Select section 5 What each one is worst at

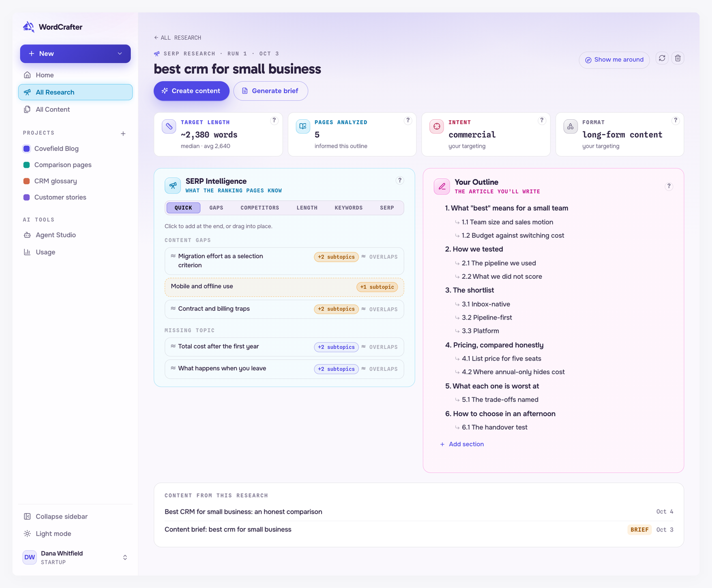[x=492, y=386]
